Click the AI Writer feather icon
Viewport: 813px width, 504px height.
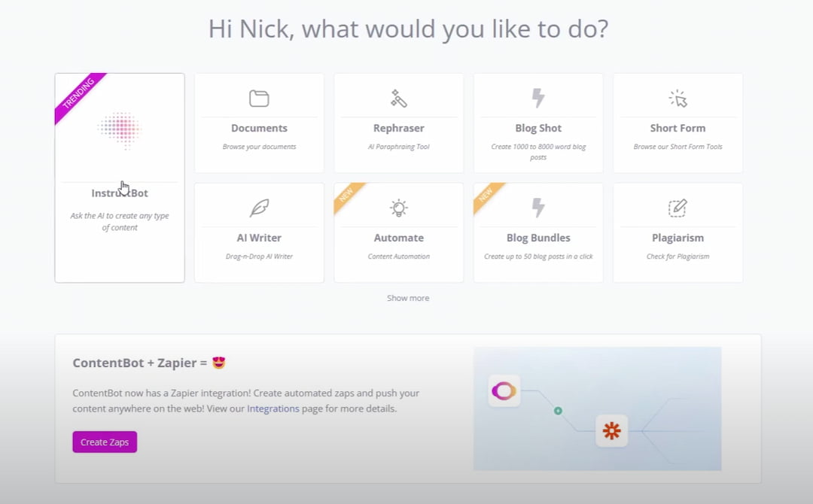click(x=259, y=208)
